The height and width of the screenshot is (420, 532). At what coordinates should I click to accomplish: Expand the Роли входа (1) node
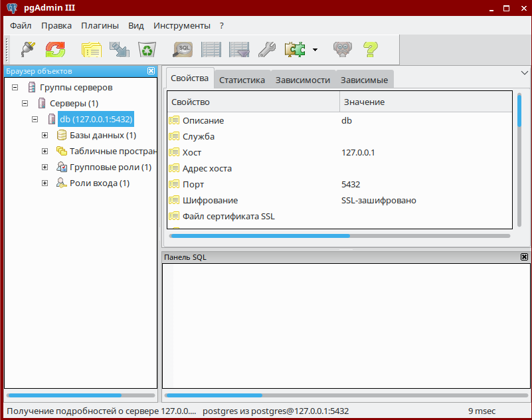tap(44, 183)
